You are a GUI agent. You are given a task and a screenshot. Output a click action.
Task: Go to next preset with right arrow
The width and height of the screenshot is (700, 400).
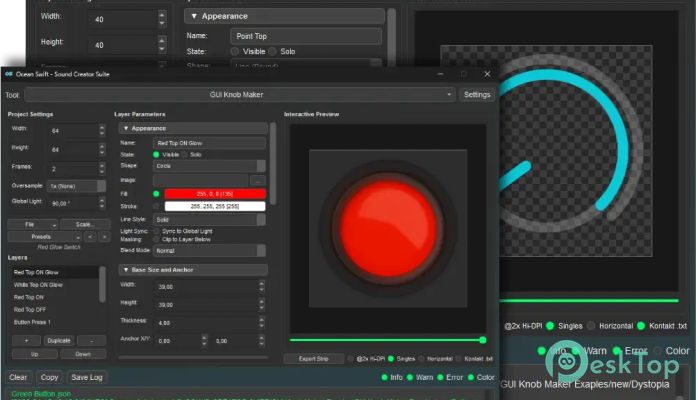(x=104, y=237)
